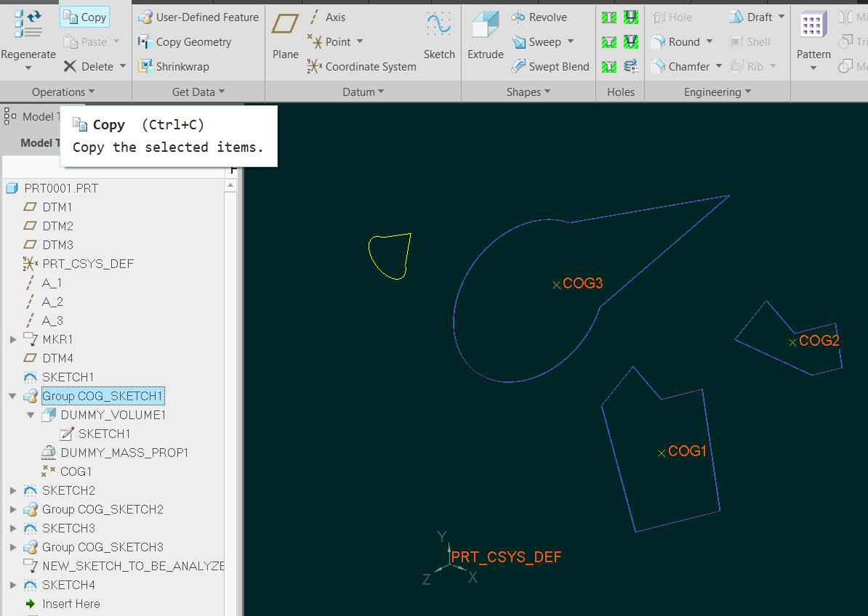The height and width of the screenshot is (616, 868).
Task: Expand Group COG_SKETCH2 in model tree
Action: pyautogui.click(x=12, y=510)
